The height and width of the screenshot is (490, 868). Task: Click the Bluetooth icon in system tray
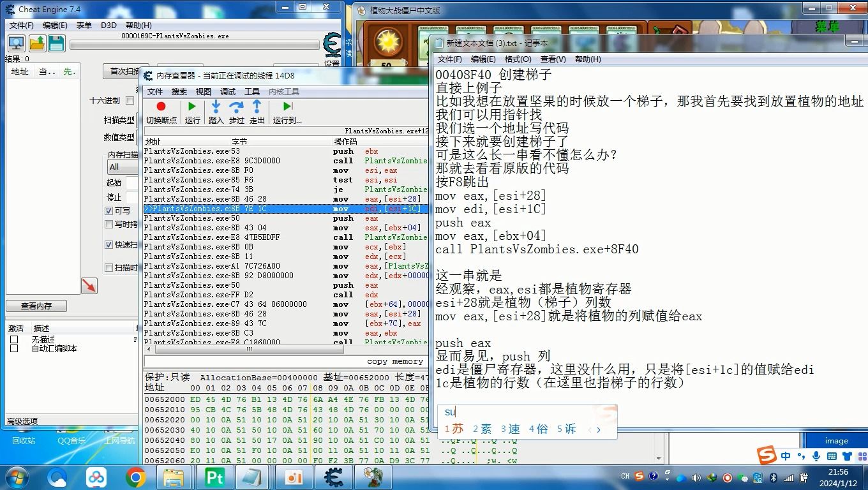[x=773, y=477]
